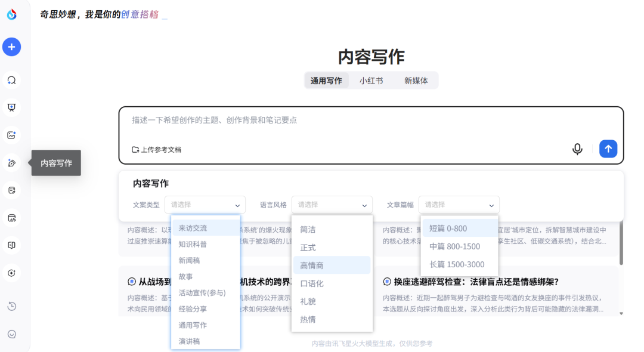Open the code window icon in sidebar
This screenshot has width=644, height=352.
(x=11, y=218)
